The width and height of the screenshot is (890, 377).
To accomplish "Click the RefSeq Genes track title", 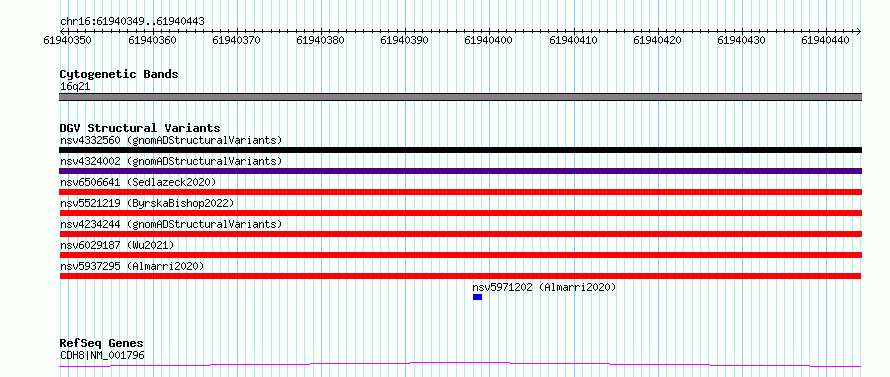I will (102, 344).
